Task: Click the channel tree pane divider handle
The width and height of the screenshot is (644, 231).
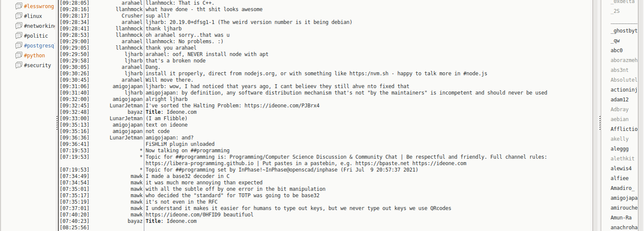Action: 57,124
